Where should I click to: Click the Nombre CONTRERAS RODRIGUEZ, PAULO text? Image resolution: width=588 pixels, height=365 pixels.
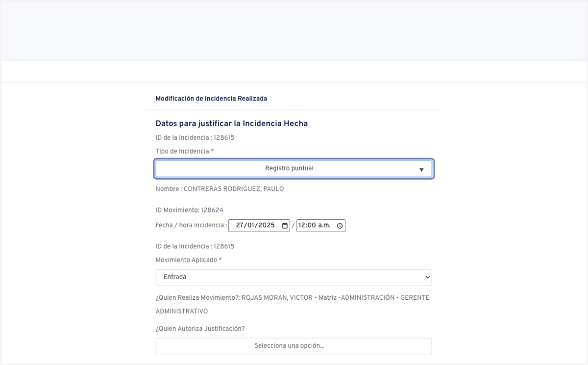tap(220, 189)
